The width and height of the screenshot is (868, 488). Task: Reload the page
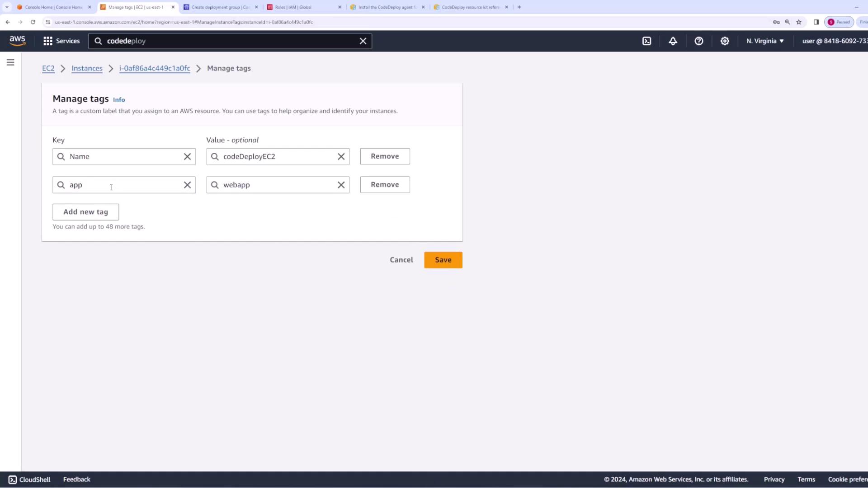pos(33,22)
